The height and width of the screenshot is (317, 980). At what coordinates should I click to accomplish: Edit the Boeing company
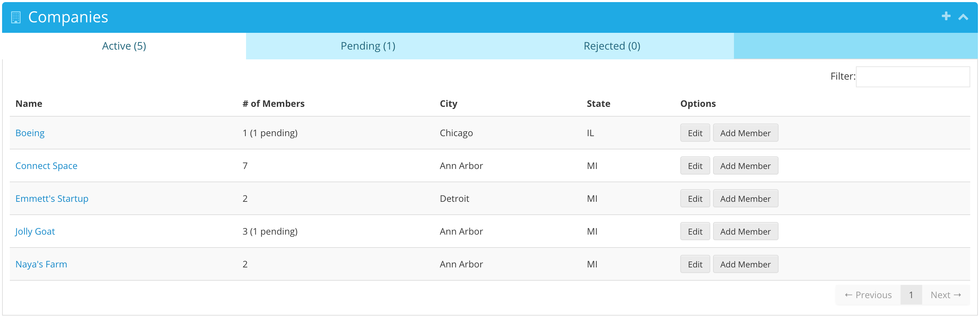[694, 133]
